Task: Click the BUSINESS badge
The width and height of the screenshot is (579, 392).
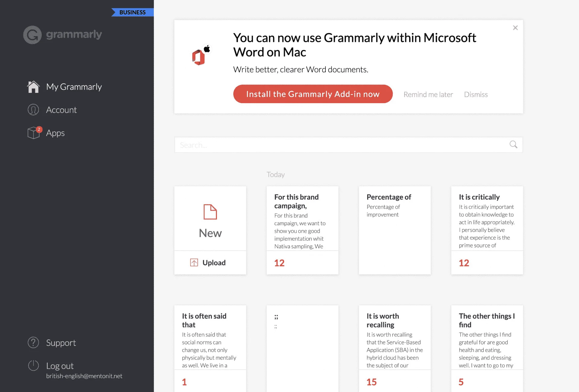Action: click(132, 12)
